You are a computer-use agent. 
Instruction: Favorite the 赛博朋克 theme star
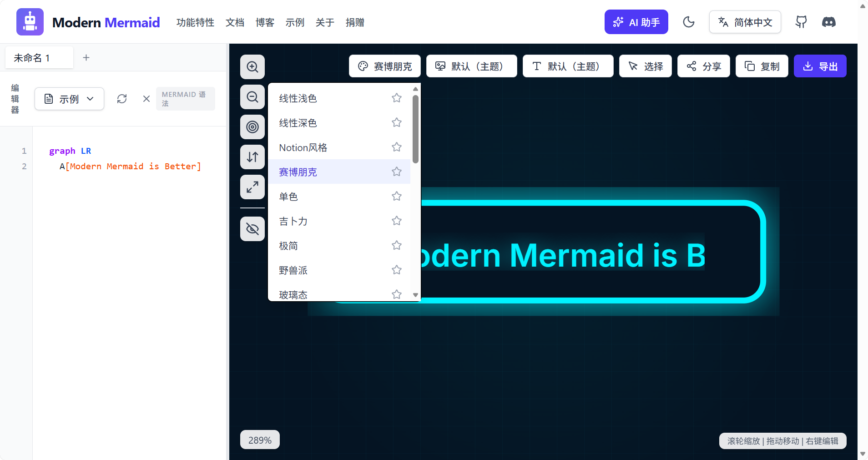tap(397, 172)
